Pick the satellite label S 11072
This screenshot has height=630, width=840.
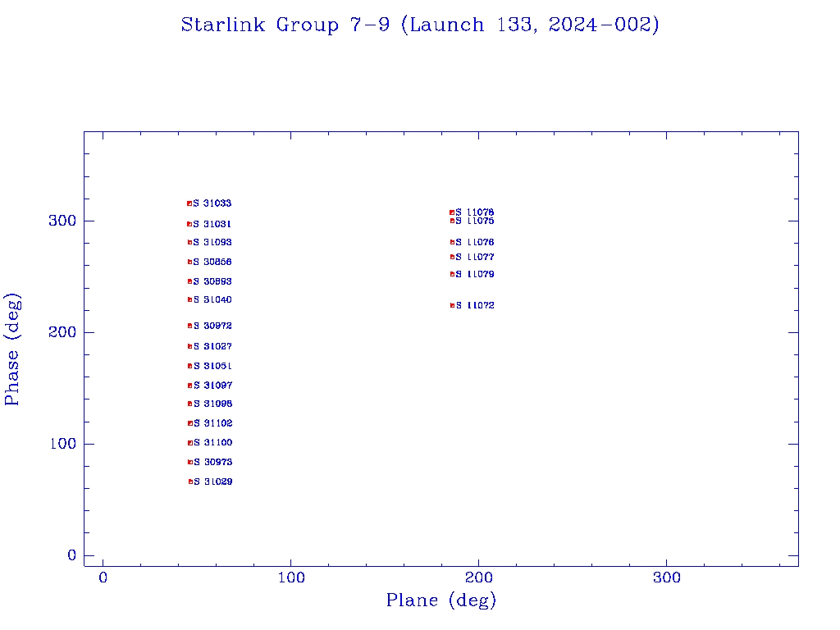click(475, 305)
